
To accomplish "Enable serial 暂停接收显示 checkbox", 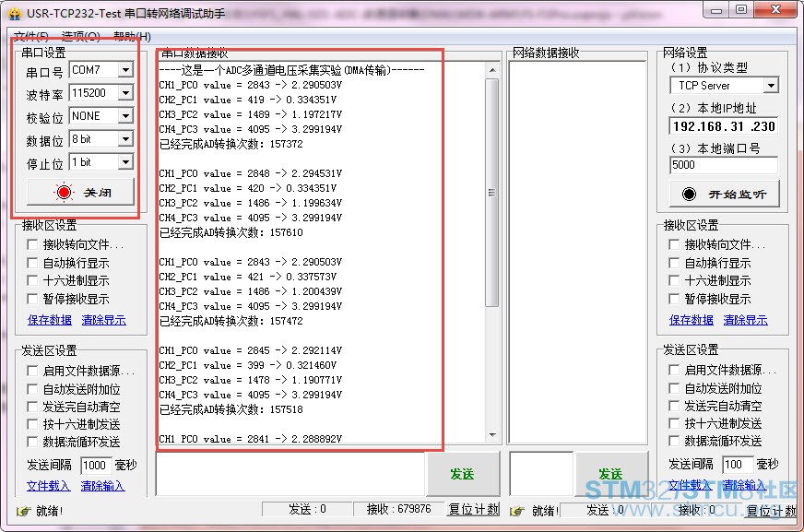I will (32, 299).
